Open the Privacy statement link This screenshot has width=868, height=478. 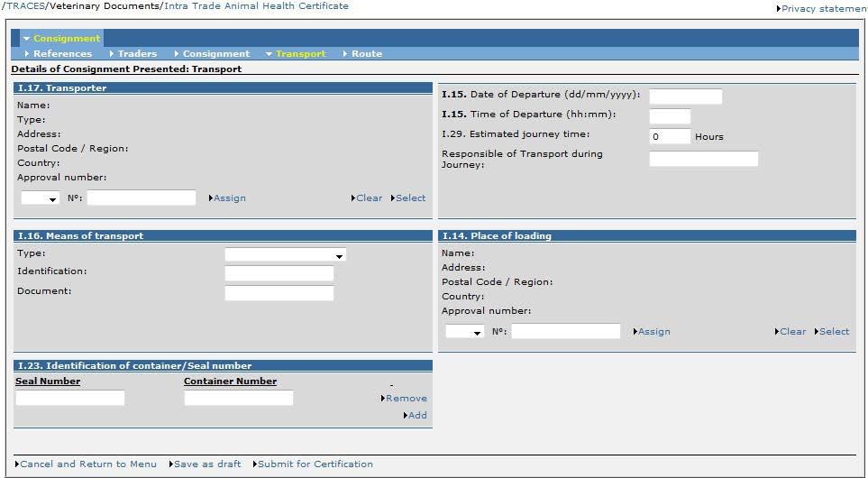tap(821, 8)
